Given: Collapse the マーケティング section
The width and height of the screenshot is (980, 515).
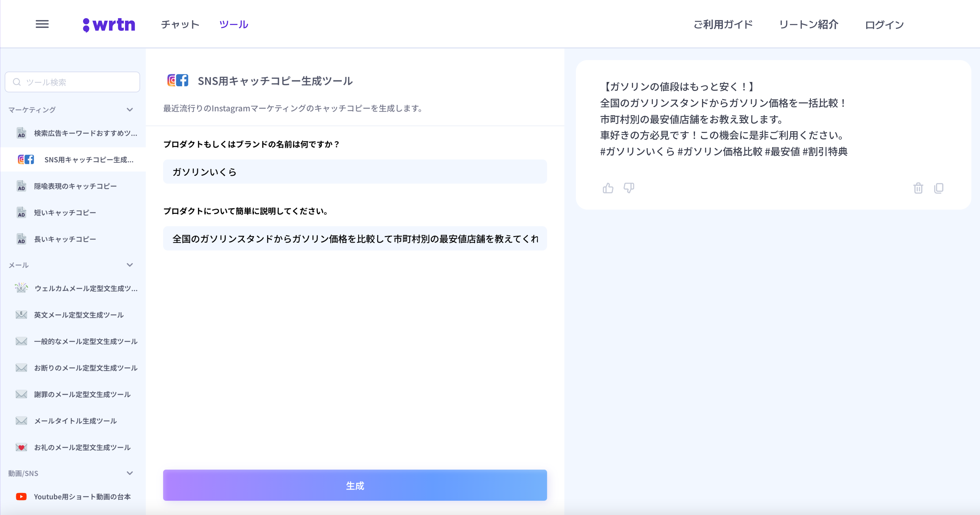Looking at the screenshot, I should (130, 109).
